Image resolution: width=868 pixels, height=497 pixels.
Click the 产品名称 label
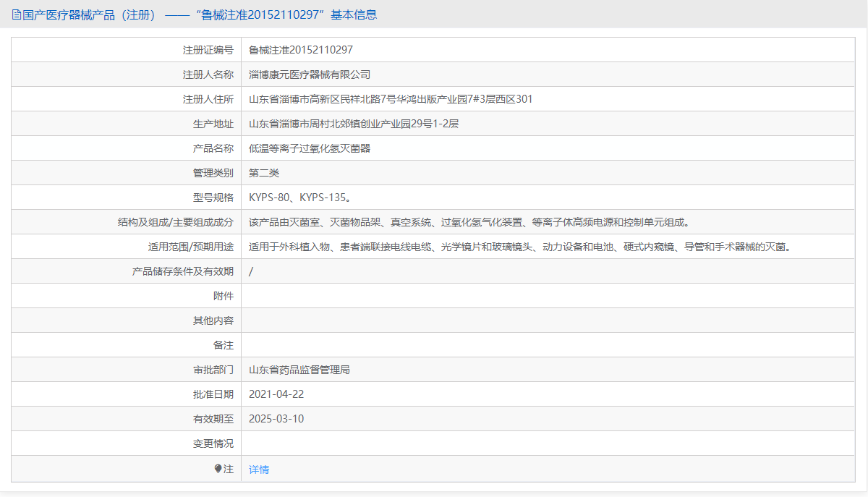click(x=213, y=148)
